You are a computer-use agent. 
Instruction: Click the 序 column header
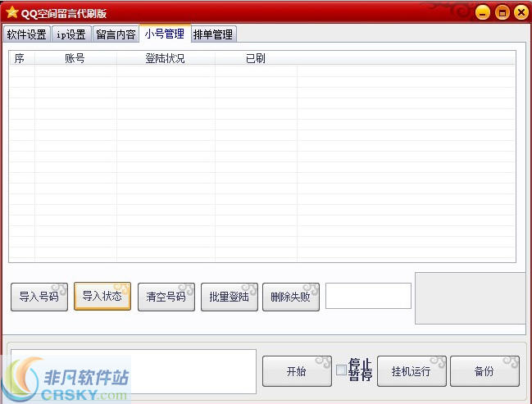(x=21, y=58)
